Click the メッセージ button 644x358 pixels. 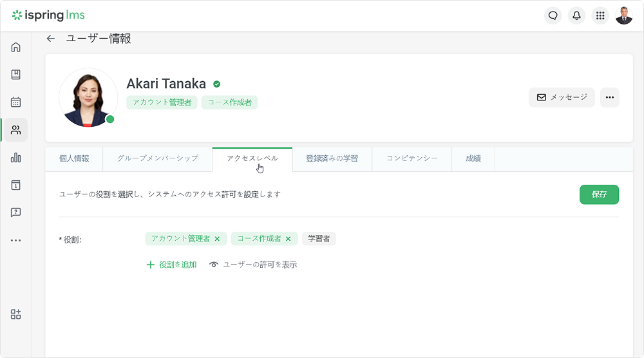point(562,97)
